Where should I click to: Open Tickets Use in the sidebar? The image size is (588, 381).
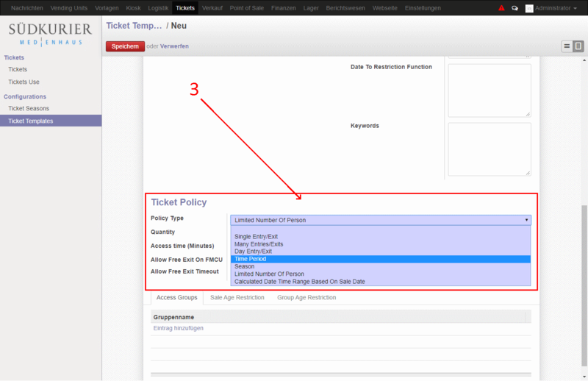(x=24, y=82)
